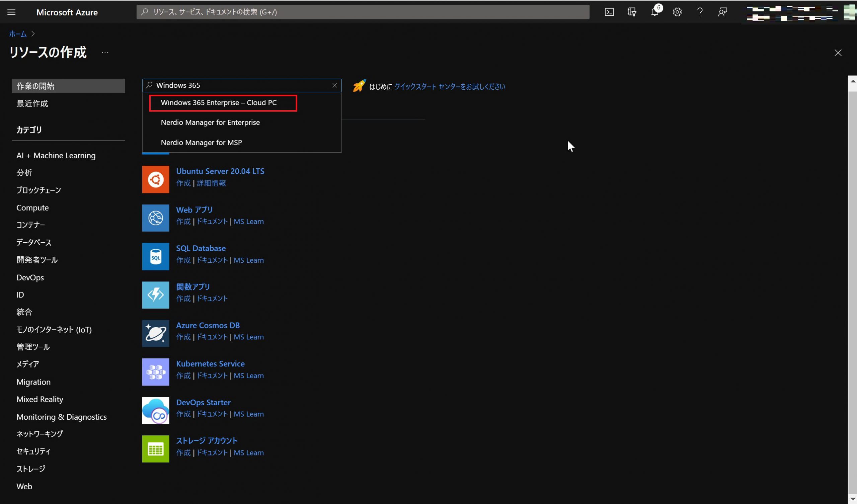857x504 pixels.
Task: Open the hamburger portal menu
Action: (x=11, y=12)
